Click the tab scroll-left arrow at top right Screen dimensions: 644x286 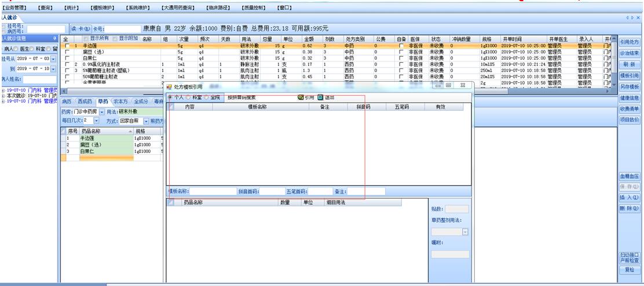pos(628,18)
